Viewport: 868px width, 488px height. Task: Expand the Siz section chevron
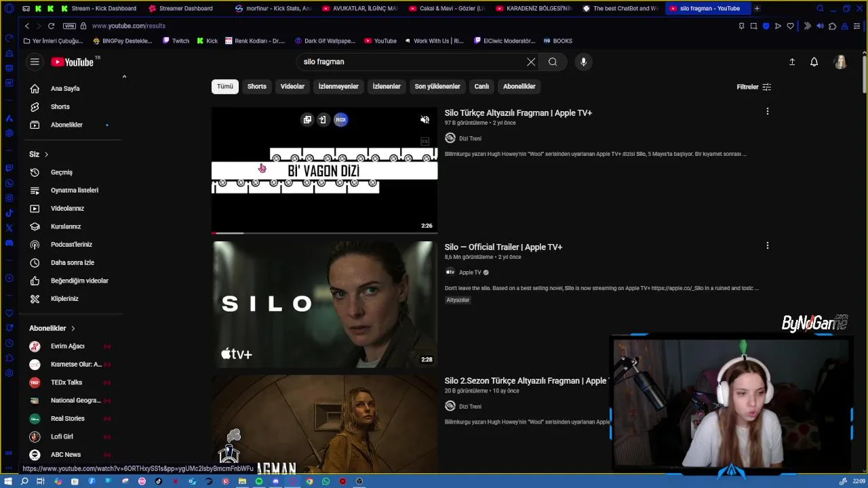pos(46,155)
